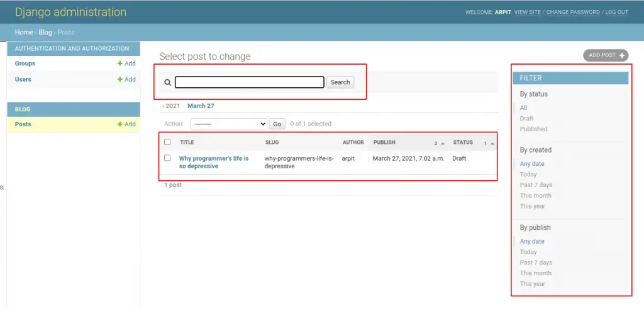Select This year under By created
Image resolution: width=644 pixels, height=309 pixels.
tap(533, 207)
